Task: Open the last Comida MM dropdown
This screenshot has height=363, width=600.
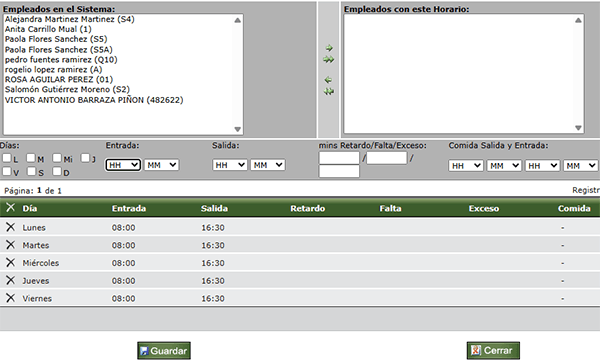Action: point(580,166)
